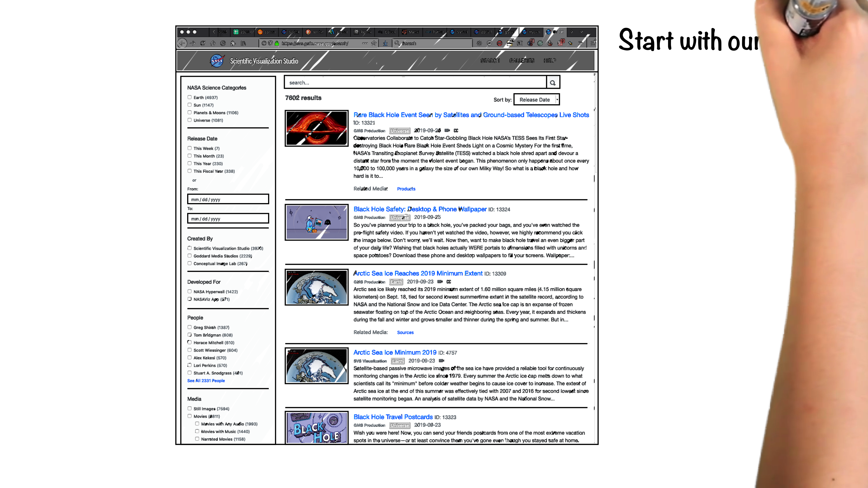Image resolution: width=868 pixels, height=488 pixels.
Task: Open 'Arctic Sea Ice Minimum 2019' link
Action: (x=395, y=352)
